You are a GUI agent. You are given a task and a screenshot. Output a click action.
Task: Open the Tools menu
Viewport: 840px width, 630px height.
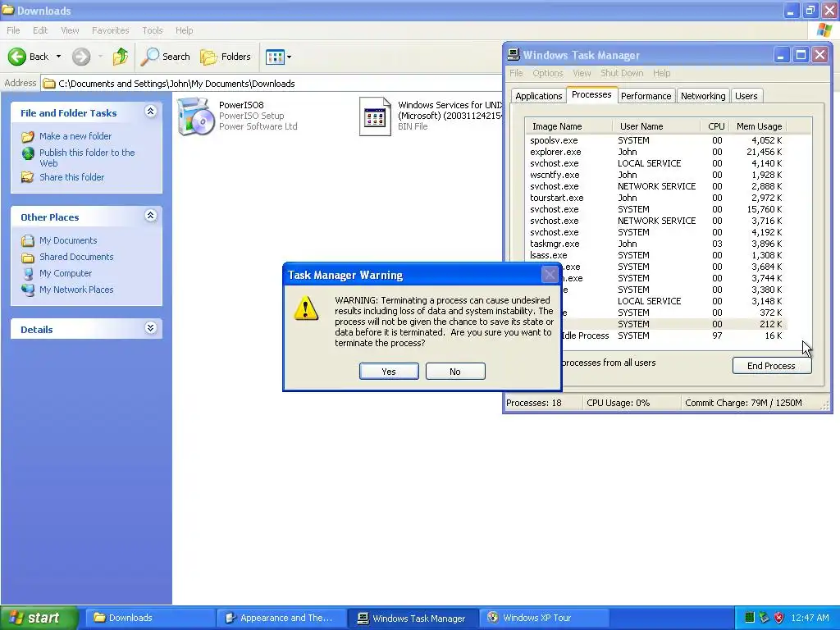152,30
